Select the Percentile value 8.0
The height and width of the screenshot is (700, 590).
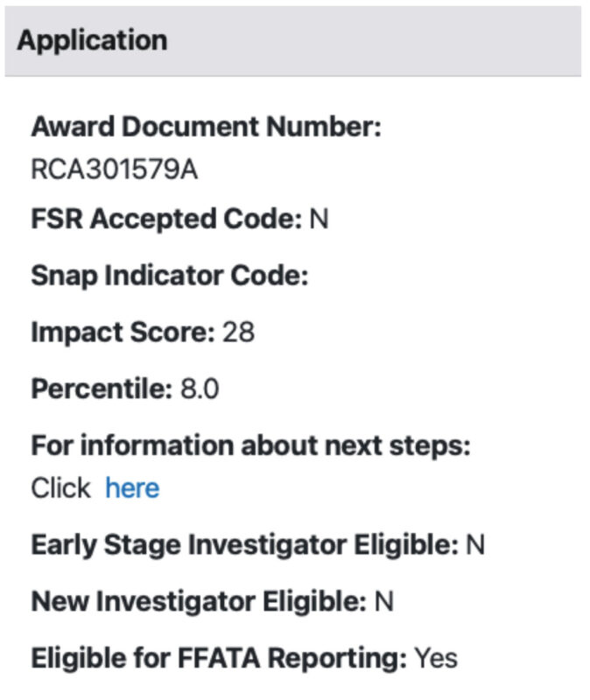[200, 388]
